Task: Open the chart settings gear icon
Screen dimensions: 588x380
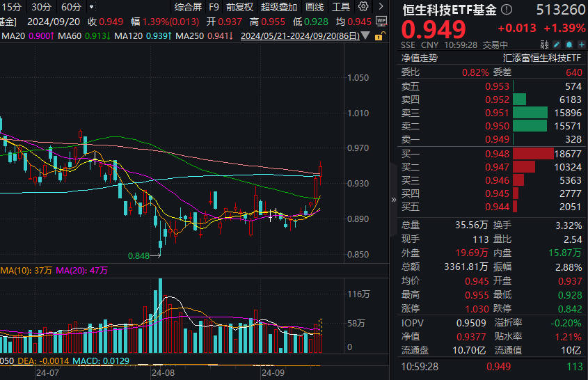Action: click(363, 6)
